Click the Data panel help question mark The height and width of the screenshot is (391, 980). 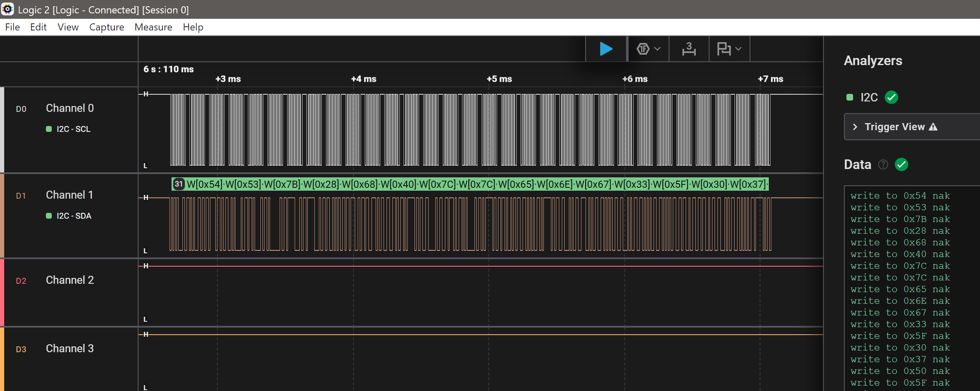coord(883,164)
